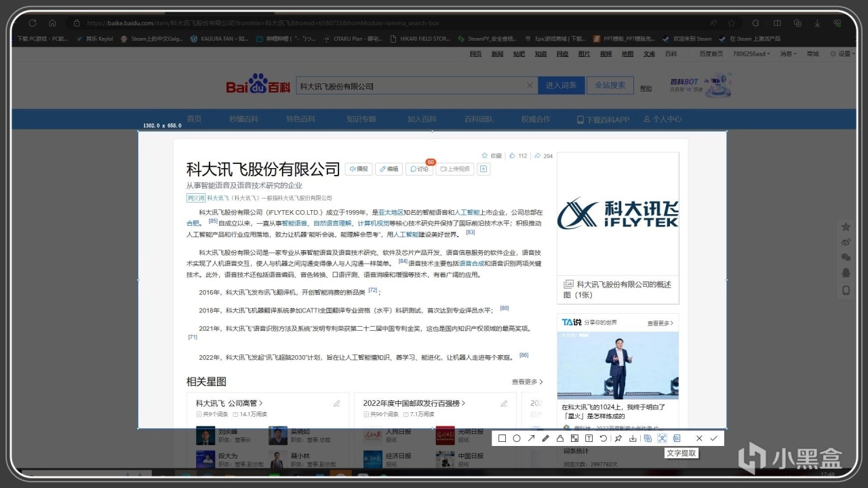Click the plus icon beside 上传视频
The width and height of the screenshot is (868, 488).
(x=484, y=169)
